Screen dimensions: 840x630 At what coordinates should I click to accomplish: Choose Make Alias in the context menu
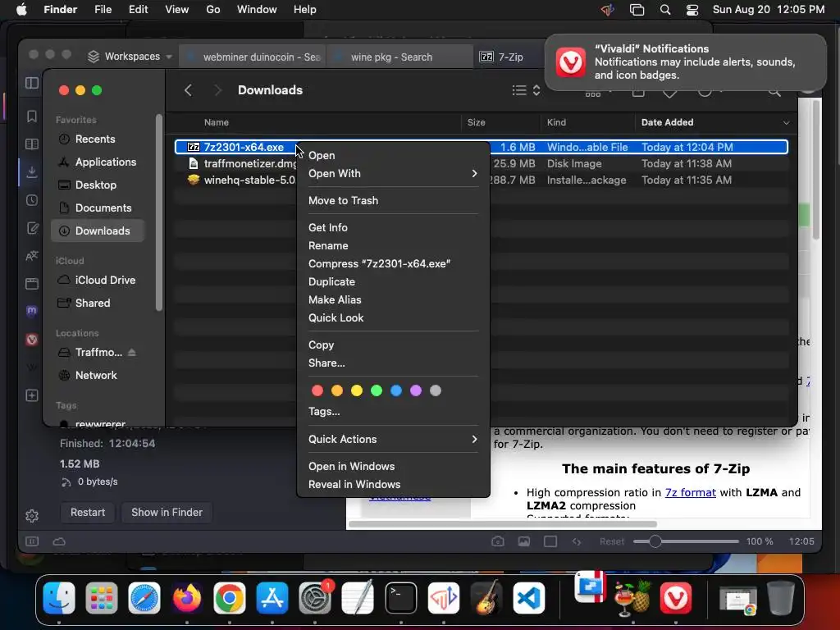click(393, 300)
